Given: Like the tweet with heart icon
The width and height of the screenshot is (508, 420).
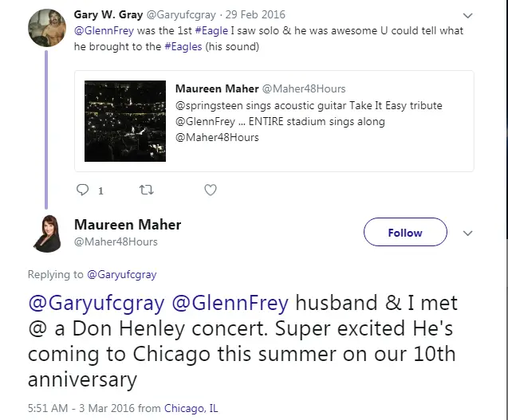Looking at the screenshot, I should (x=211, y=190).
